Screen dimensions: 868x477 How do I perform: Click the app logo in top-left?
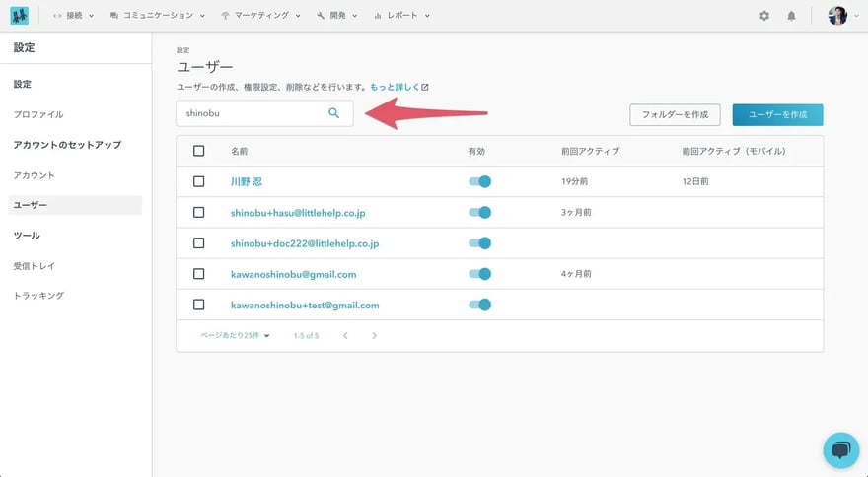20,16
